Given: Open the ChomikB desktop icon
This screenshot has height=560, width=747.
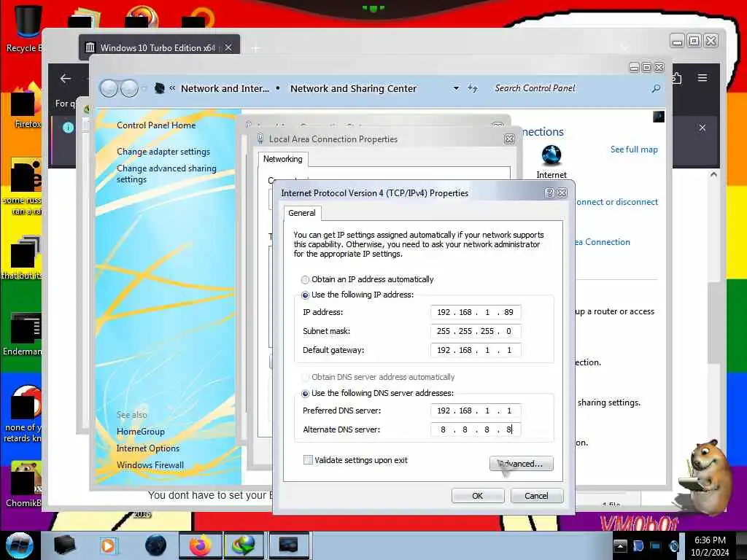Looking at the screenshot, I should pyautogui.click(x=24, y=484).
